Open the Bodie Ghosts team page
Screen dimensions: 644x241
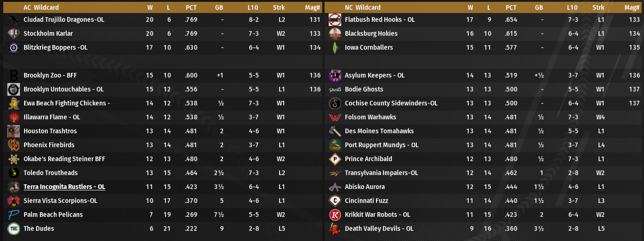(364, 89)
